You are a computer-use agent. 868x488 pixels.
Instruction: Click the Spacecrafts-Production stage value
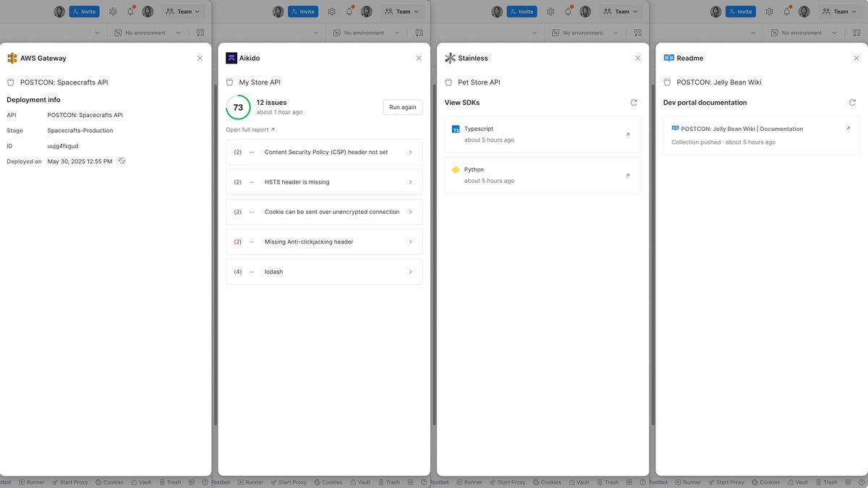point(80,131)
